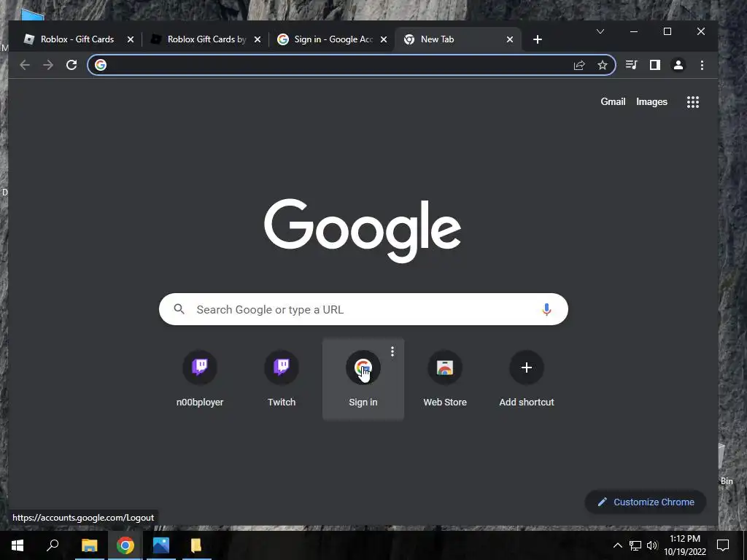Open File Explorer from the taskbar

[89, 545]
